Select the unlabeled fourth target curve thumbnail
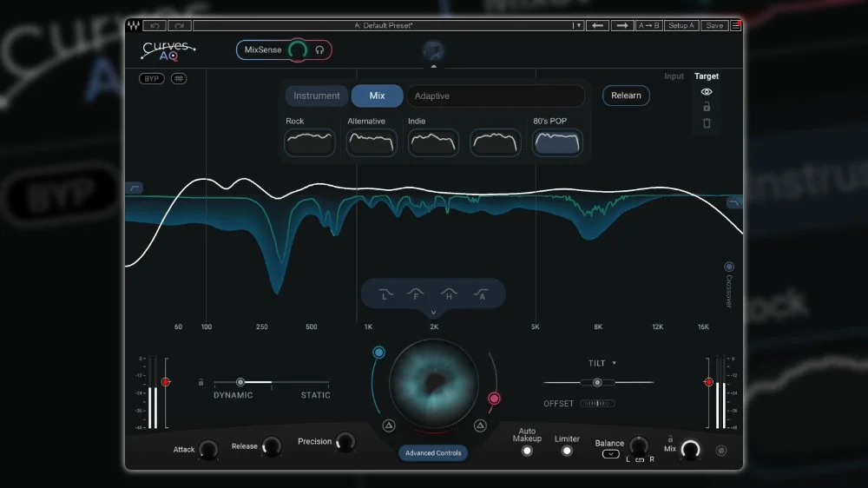Viewport: 868px width, 488px height. pyautogui.click(x=496, y=142)
